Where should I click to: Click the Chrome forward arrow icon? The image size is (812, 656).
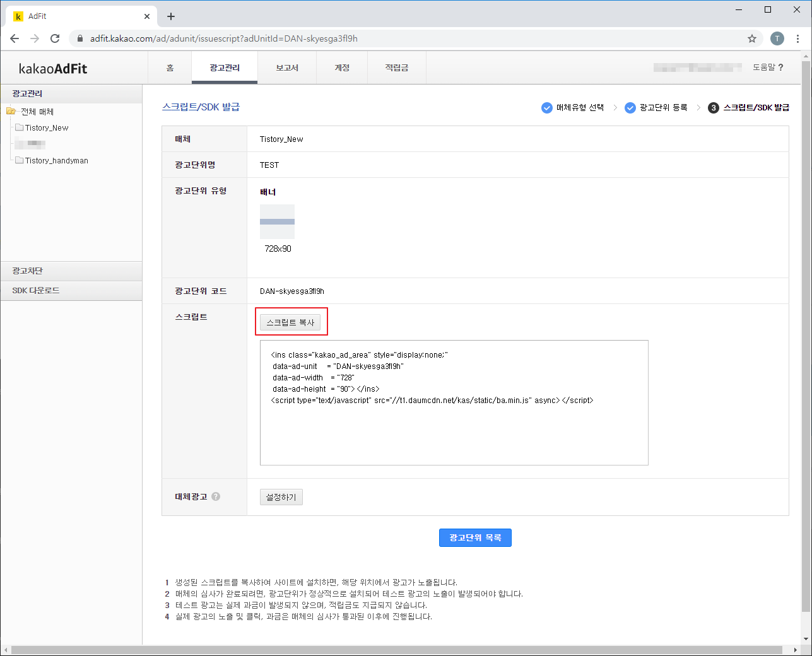(35, 38)
